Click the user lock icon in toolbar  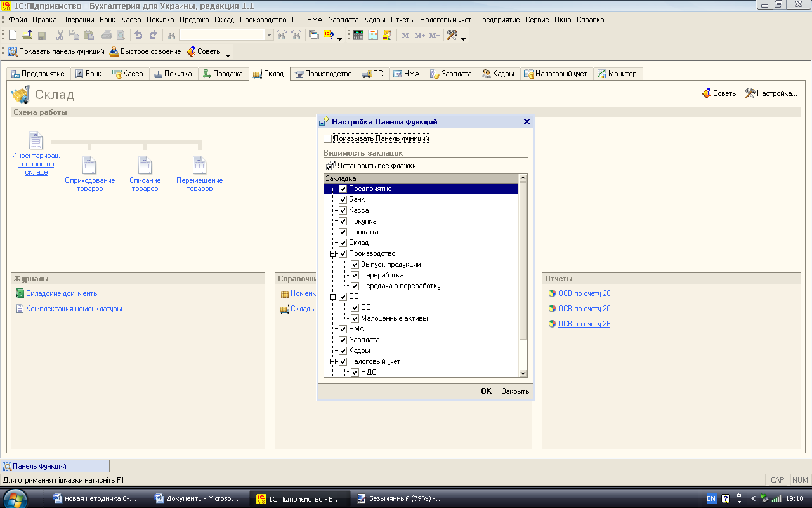[x=387, y=36]
